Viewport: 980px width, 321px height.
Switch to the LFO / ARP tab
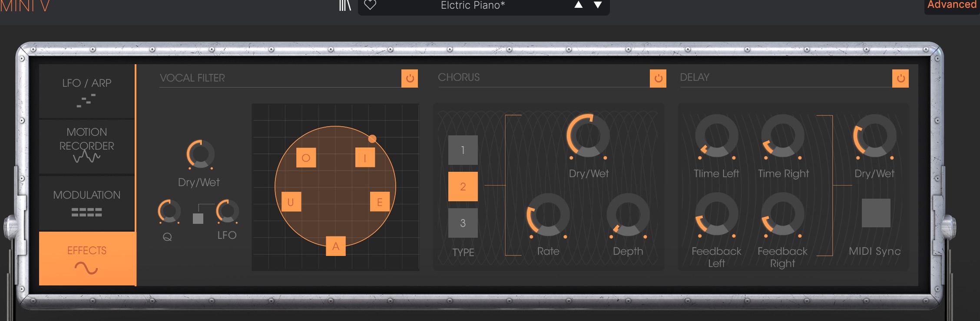point(87,92)
